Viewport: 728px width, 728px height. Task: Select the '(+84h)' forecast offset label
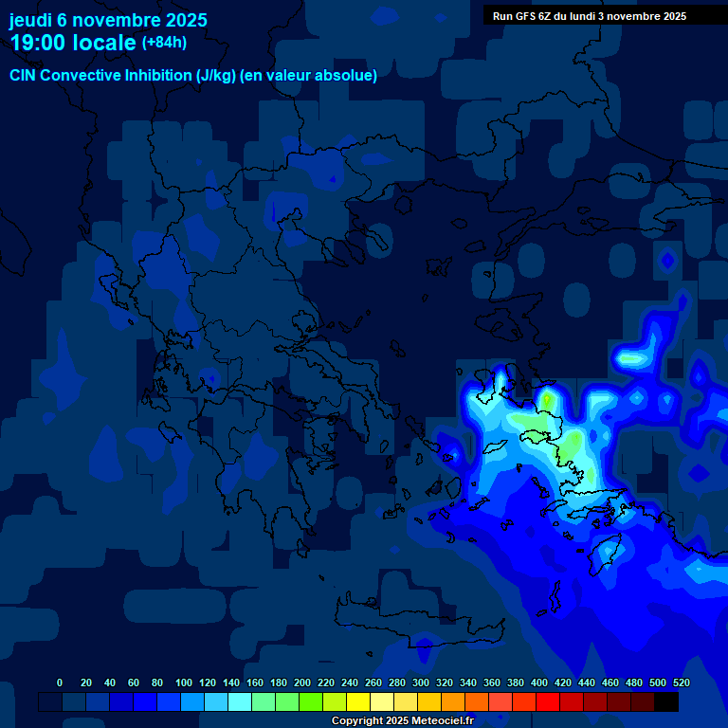pyautogui.click(x=164, y=43)
